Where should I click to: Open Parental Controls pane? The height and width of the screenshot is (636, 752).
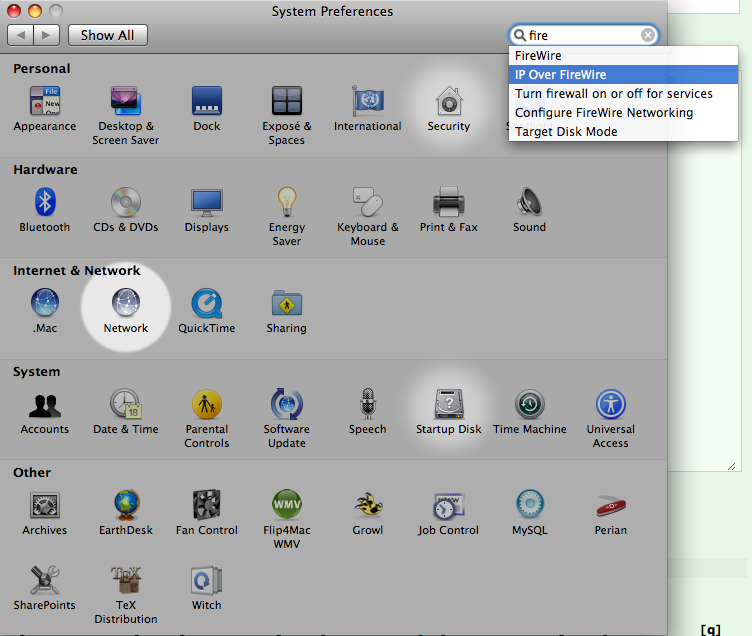click(x=207, y=405)
